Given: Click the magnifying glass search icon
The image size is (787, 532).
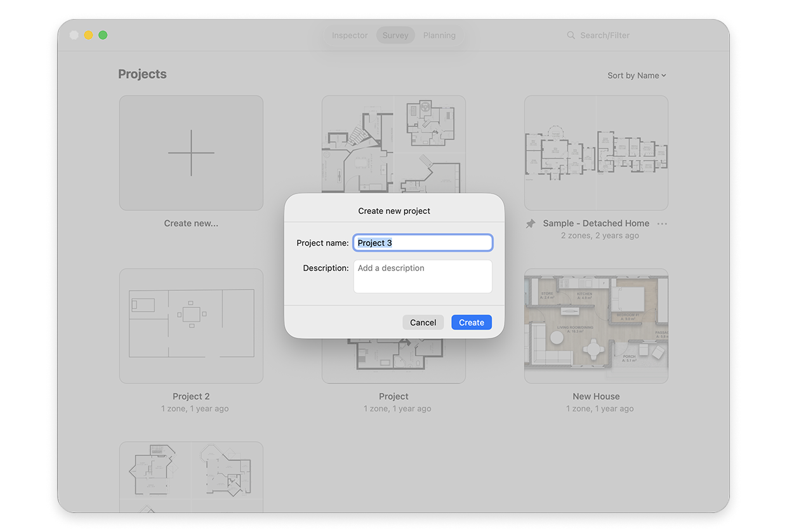Looking at the screenshot, I should point(571,36).
